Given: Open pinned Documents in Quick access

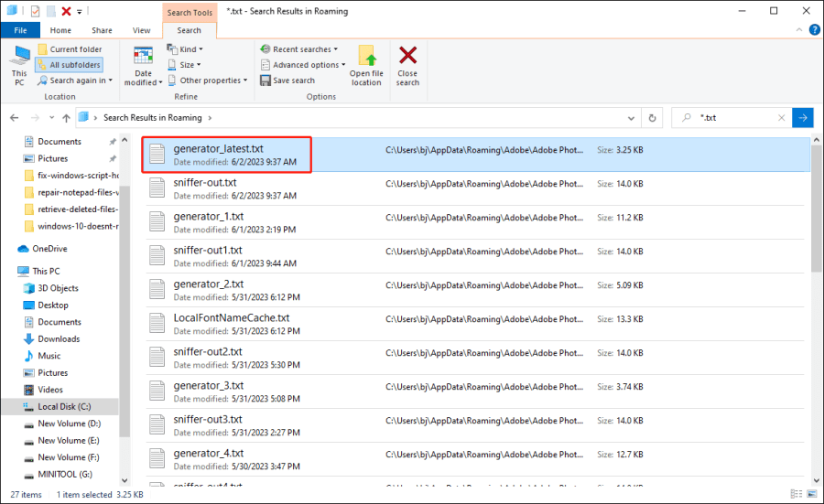Looking at the screenshot, I should [x=60, y=141].
